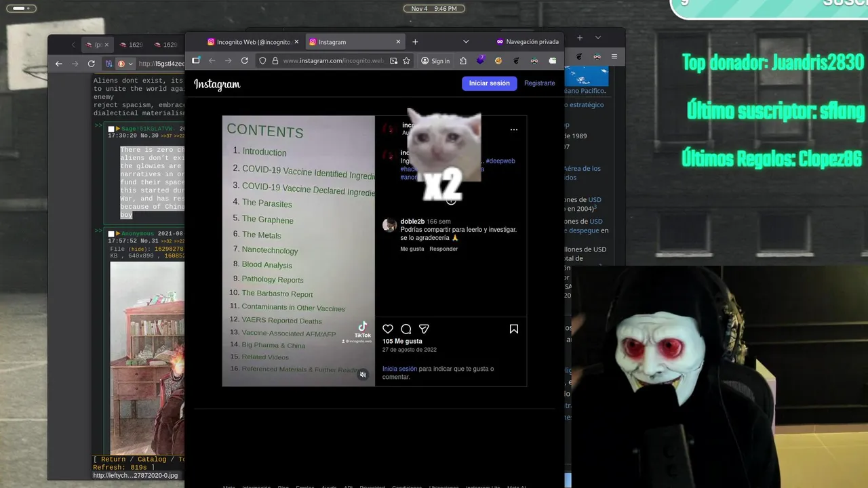868x488 pixels.
Task: Expand the list-all-tabs chevron in front window
Action: (466, 42)
